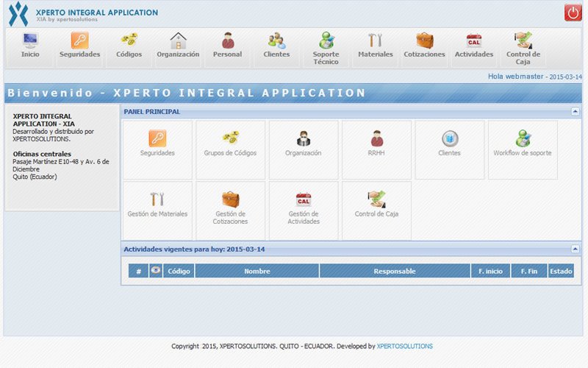The height and width of the screenshot is (368, 588).
Task: Collapse the Actividades vigentes section
Action: [x=575, y=250]
